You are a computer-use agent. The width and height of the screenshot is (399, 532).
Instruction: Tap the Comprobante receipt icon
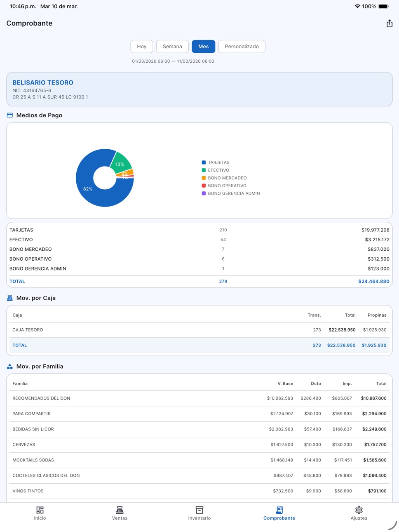coord(279,510)
